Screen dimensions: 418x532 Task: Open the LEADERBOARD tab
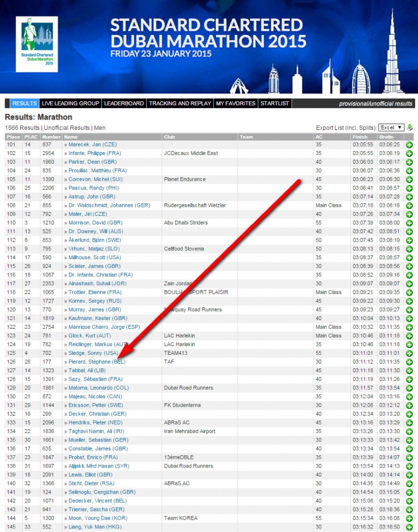(124, 103)
